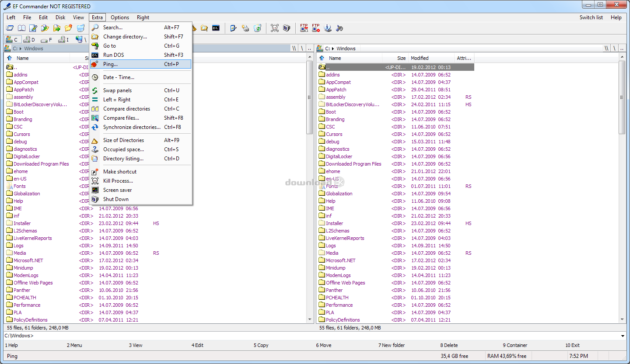Click the copy files toolbar icon
The image size is (630, 364).
pyautogui.click(x=45, y=28)
